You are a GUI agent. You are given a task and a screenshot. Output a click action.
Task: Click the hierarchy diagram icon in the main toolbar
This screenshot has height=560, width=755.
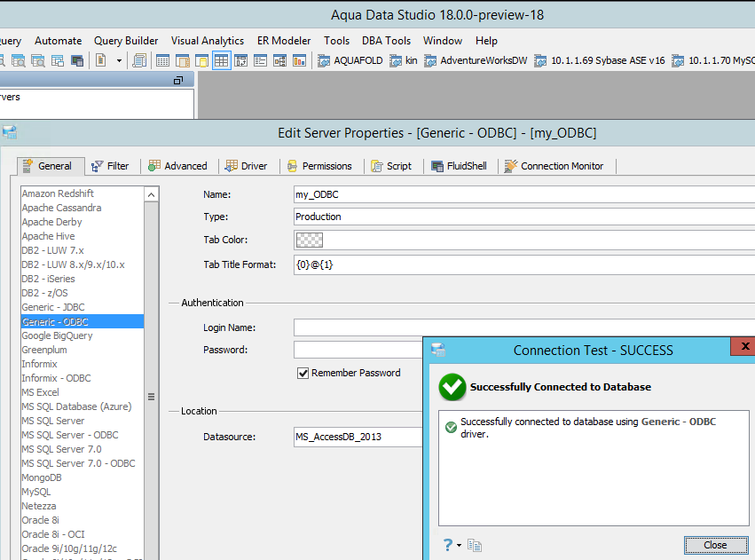(x=279, y=60)
